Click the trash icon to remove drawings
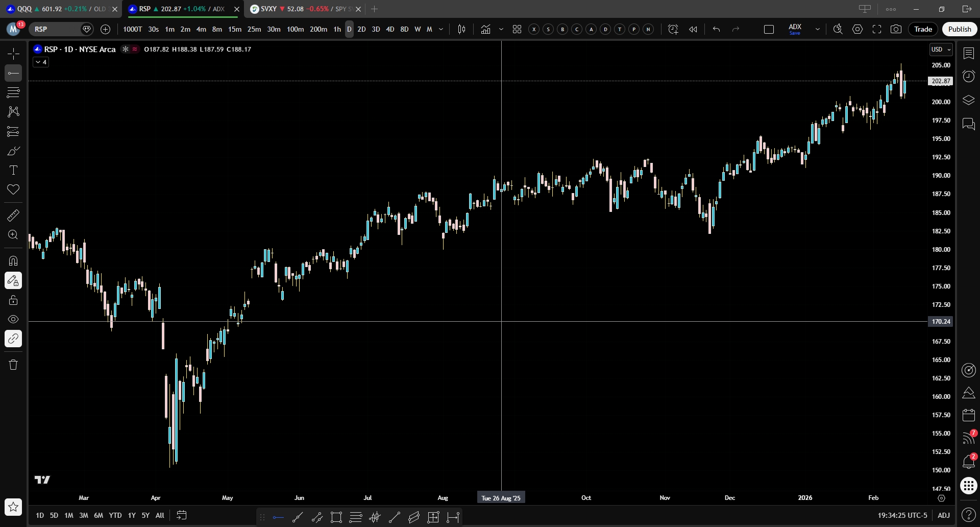The image size is (980, 527). click(13, 365)
